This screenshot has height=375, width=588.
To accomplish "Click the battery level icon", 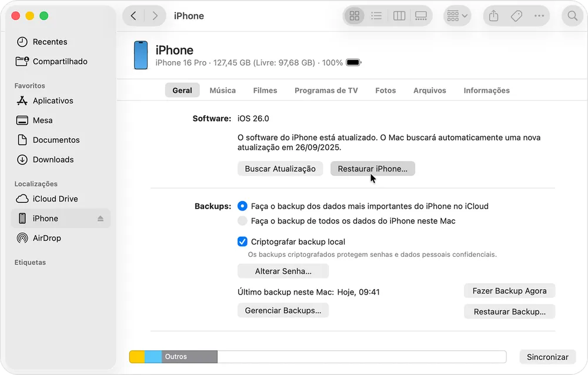I will tap(353, 63).
